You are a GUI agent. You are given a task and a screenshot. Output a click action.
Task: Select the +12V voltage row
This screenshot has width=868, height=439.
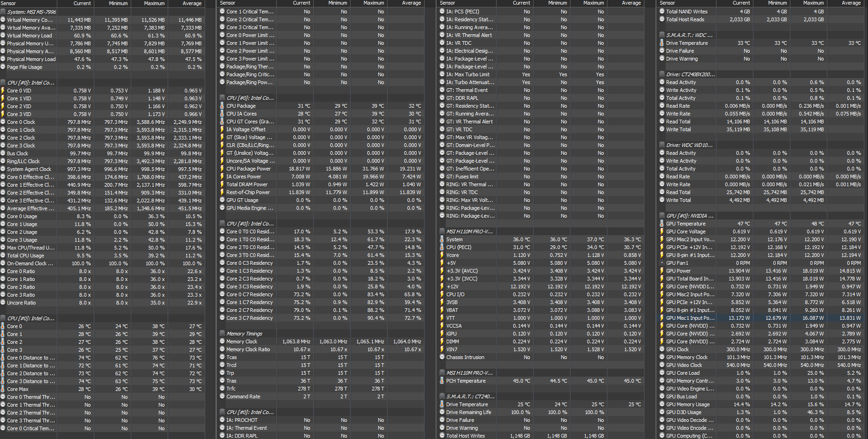pos(542,287)
